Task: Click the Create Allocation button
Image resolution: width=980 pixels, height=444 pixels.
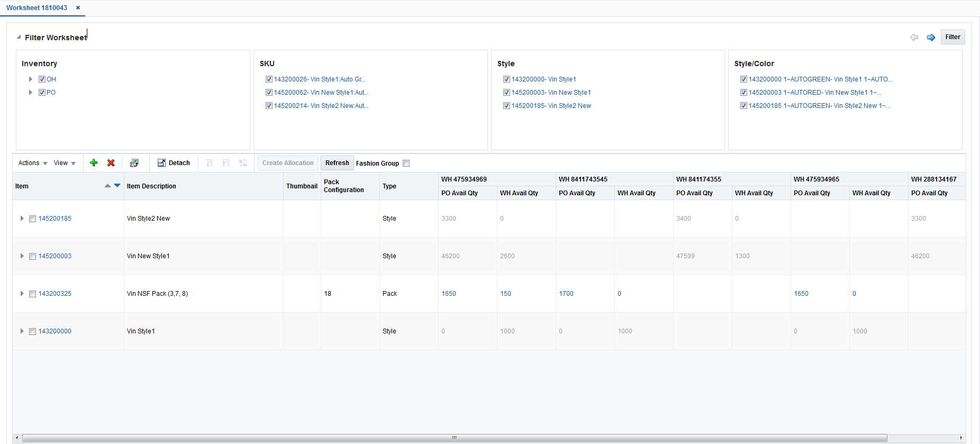Action: coord(288,163)
